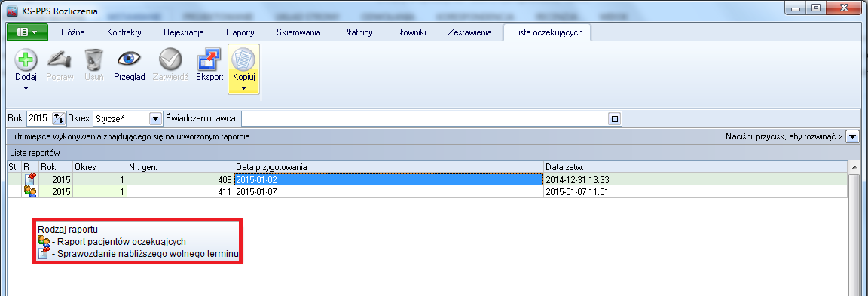The width and height of the screenshot is (868, 296).
Task: Click the Dodaj (add) plus icon
Action: coord(26,60)
